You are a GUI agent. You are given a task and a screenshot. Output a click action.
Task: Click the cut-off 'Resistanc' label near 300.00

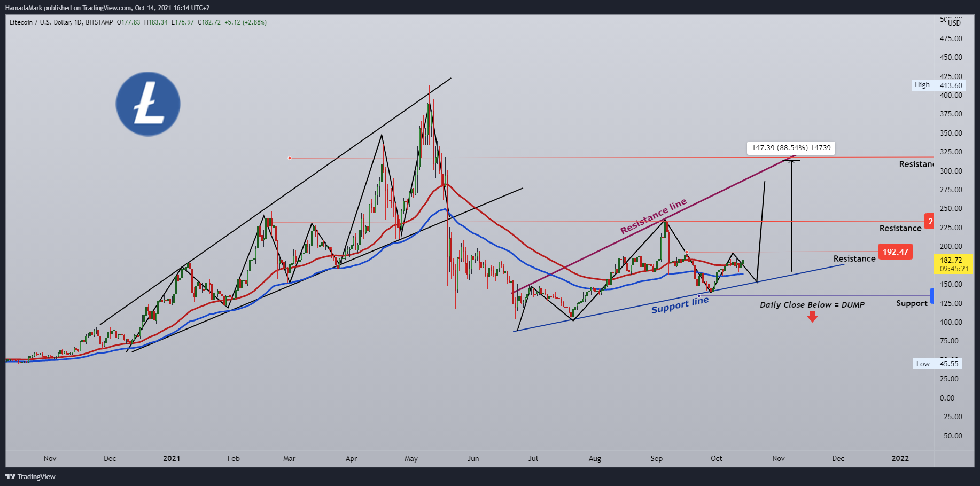click(x=916, y=164)
